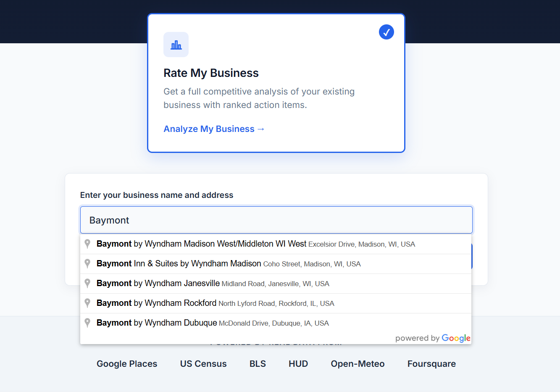Click the bar chart icon in Rate My Business card
This screenshot has width=560, height=392.
pos(176,45)
